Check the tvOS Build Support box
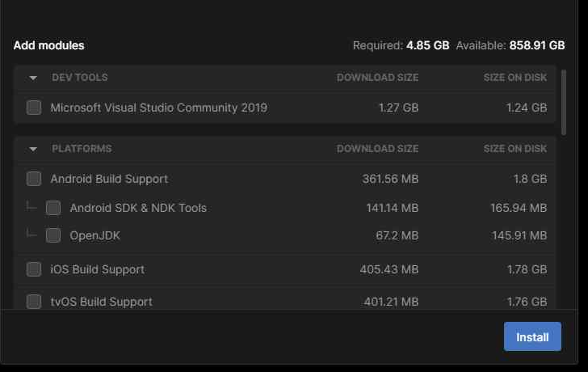The image size is (588, 372). click(x=34, y=302)
